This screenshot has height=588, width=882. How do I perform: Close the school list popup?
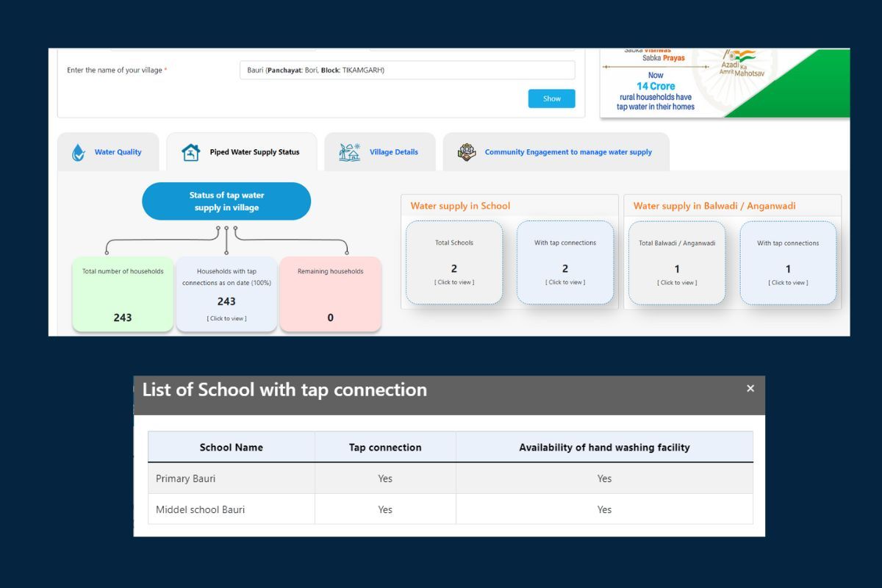point(750,389)
